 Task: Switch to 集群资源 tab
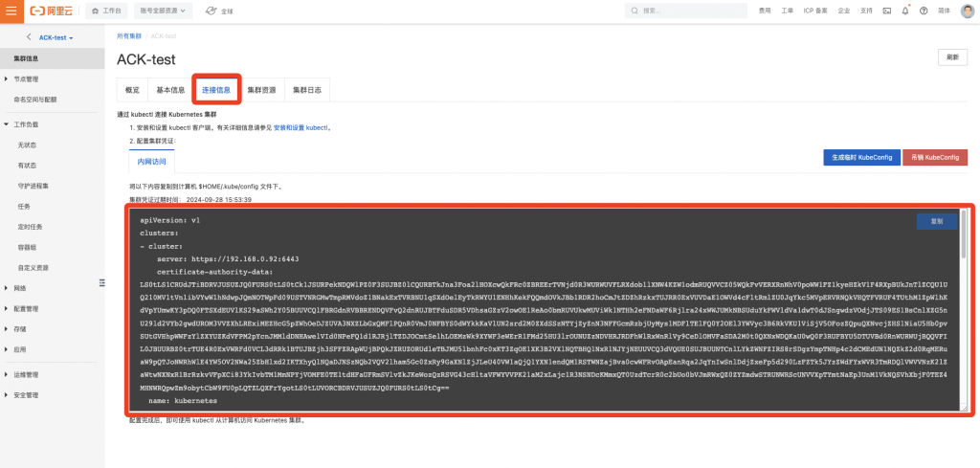click(x=262, y=90)
